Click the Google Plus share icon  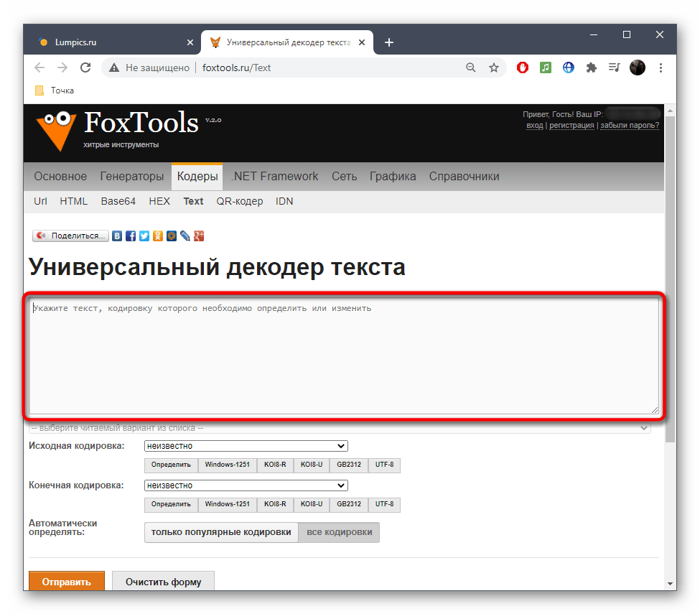pos(200,236)
